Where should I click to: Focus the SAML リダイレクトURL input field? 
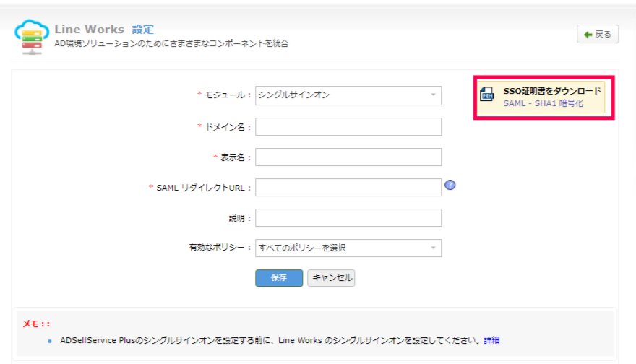[x=348, y=188]
